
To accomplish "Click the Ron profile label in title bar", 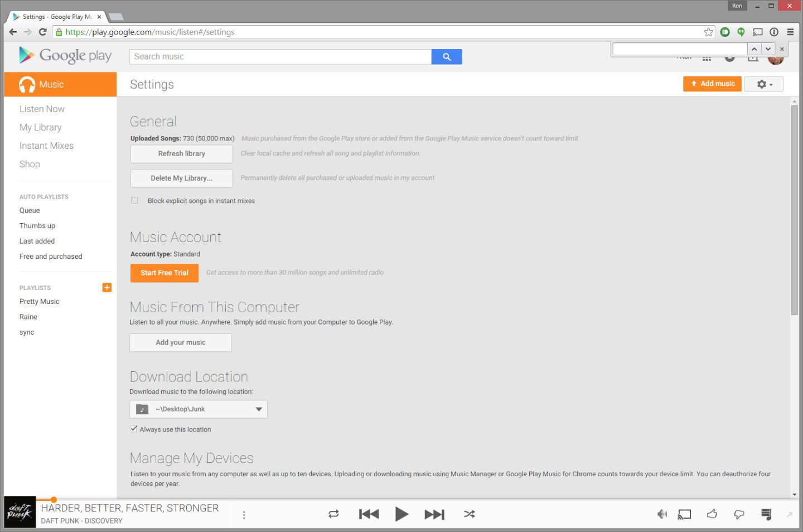I will point(737,6).
